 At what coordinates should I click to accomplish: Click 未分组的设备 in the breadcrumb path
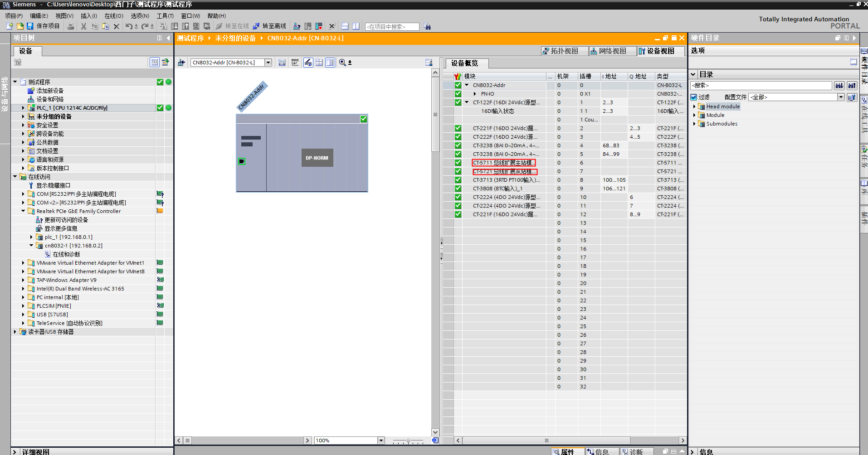[x=235, y=38]
